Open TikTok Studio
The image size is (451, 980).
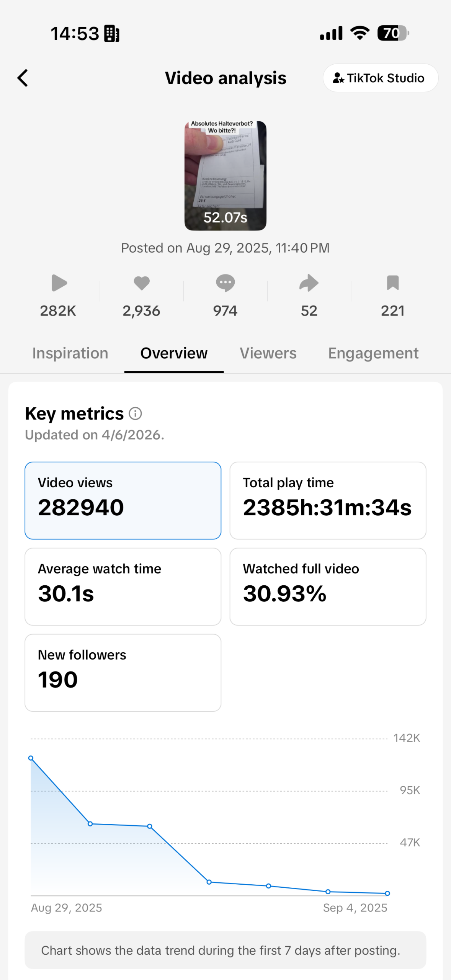380,78
